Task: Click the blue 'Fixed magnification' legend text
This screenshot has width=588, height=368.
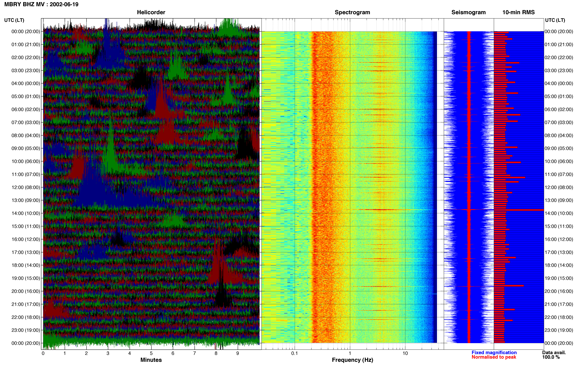Action: (494, 352)
